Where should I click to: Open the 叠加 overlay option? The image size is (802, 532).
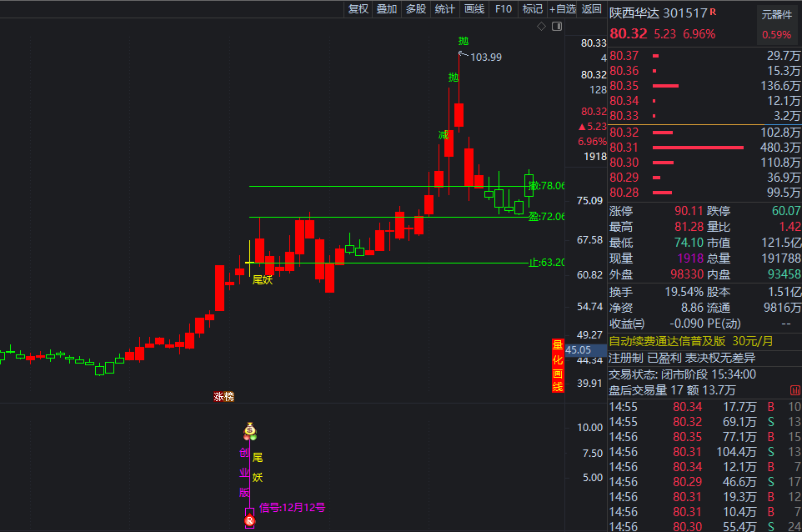(387, 9)
